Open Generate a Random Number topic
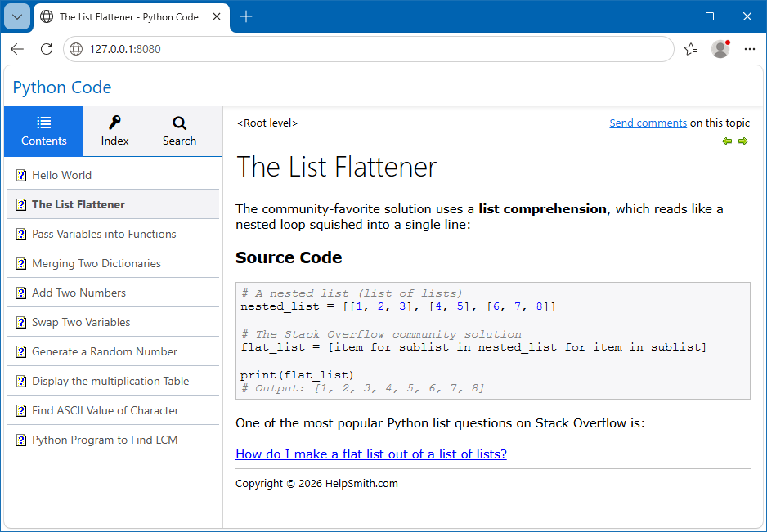 pos(113,351)
